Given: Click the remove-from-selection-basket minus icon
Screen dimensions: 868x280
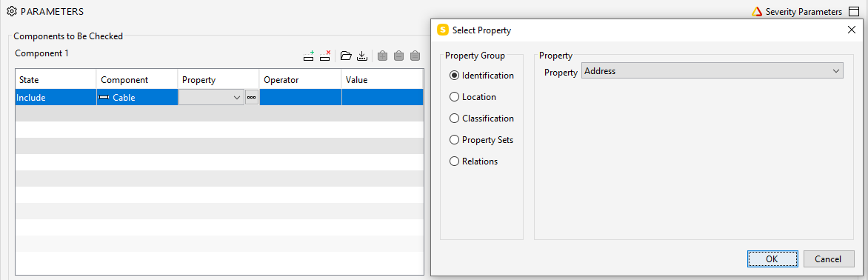Looking at the screenshot, I should coord(398,56).
